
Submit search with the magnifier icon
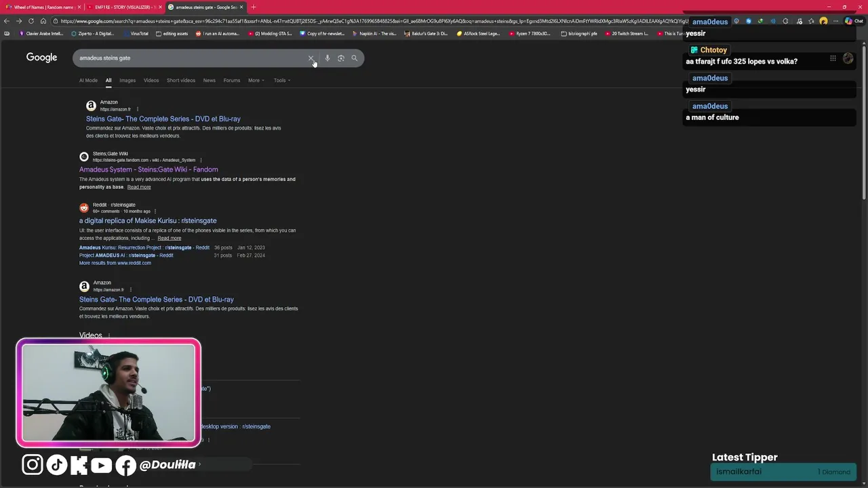tap(354, 58)
